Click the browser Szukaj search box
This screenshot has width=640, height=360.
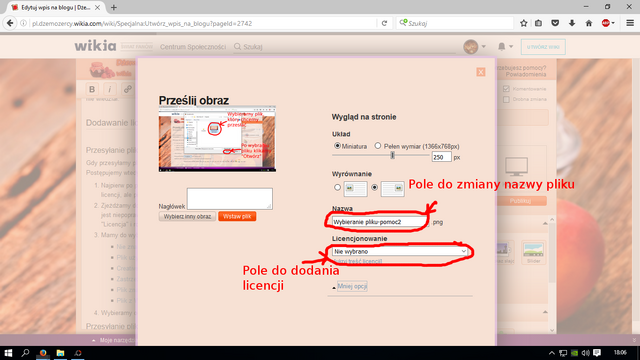pos(455,23)
